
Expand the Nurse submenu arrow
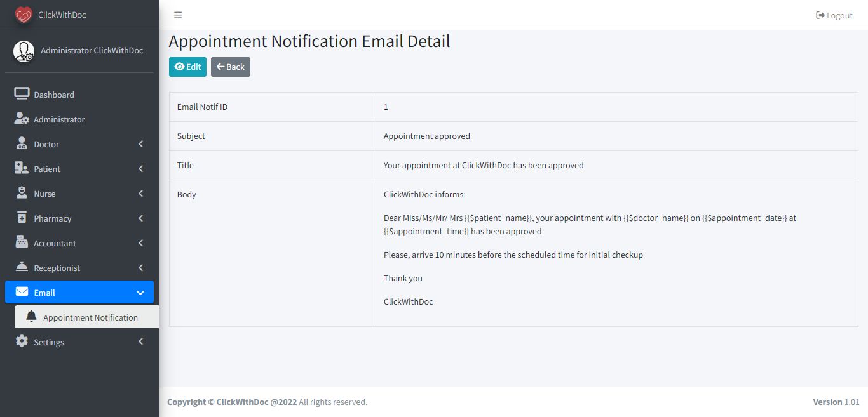point(140,194)
